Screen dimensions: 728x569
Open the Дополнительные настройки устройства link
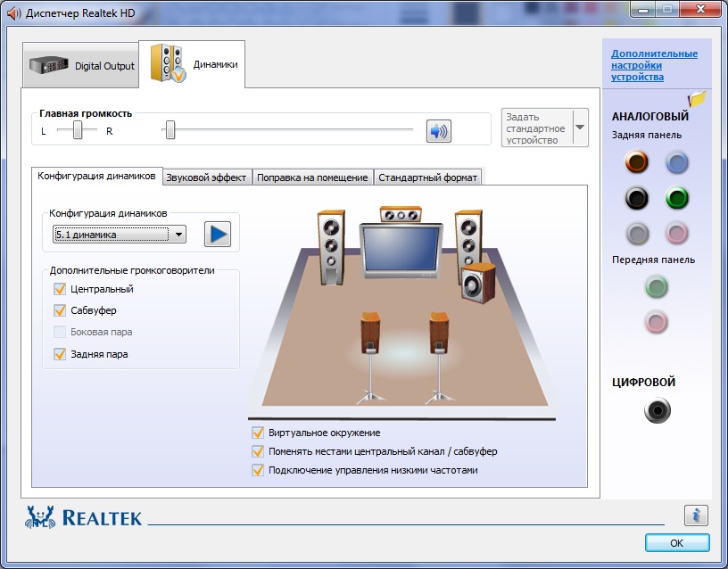pos(654,65)
